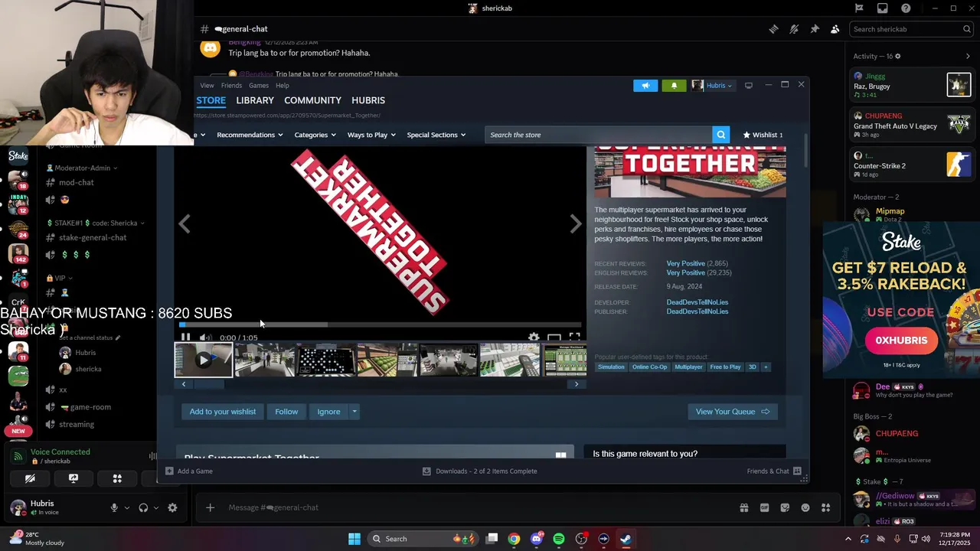Show system tray hidden icons
This screenshot has height=551, width=980.
tap(848, 539)
